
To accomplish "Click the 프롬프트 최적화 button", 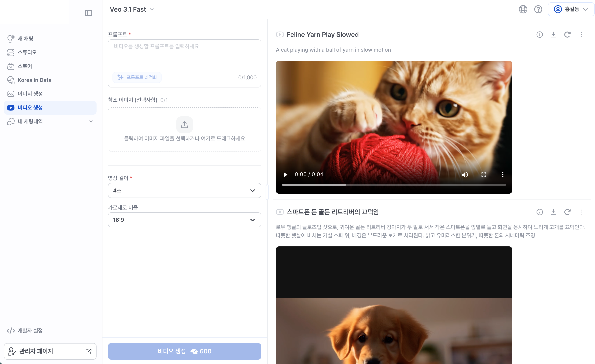I will (x=137, y=77).
